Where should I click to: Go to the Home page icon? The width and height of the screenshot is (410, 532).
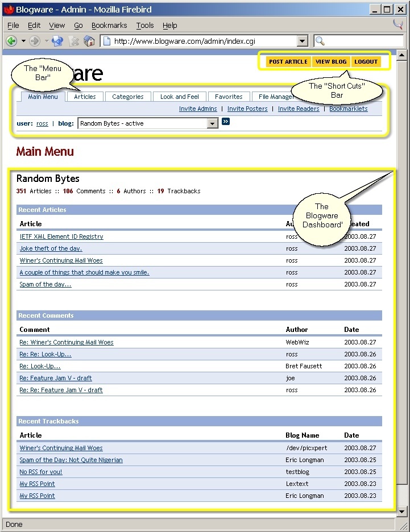click(x=89, y=41)
